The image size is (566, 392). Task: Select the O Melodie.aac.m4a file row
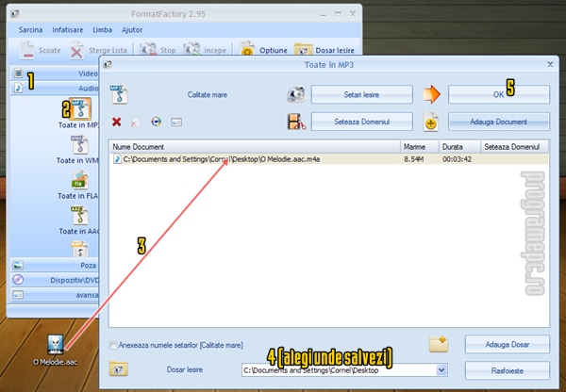(x=329, y=159)
